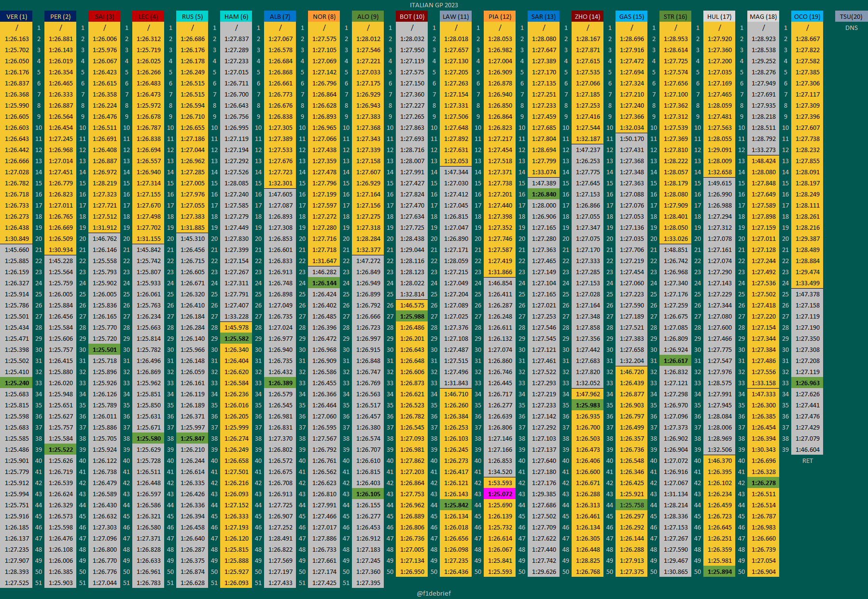Click Sainz's green fastest lap 1:25.501
This screenshot has height=599, width=868.
(105, 349)
